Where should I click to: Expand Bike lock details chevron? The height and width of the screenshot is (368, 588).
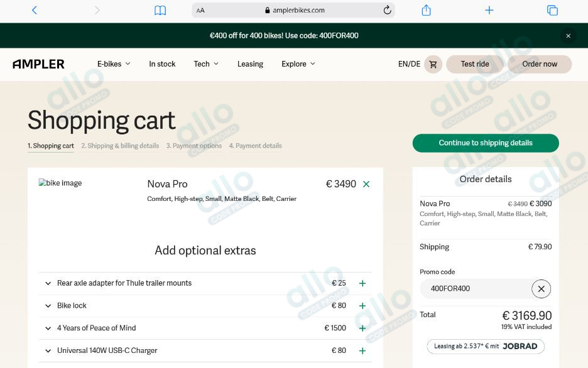(x=48, y=306)
